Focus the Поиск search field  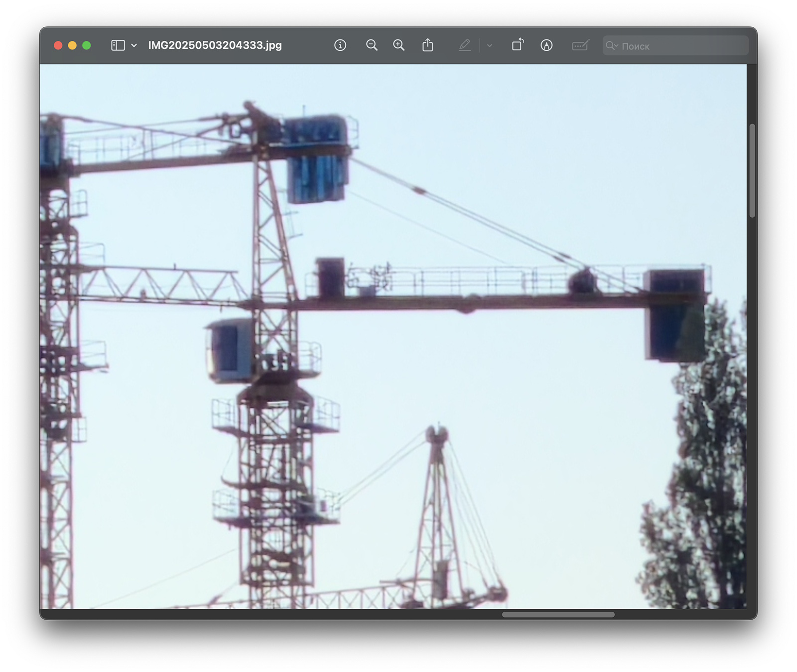click(x=675, y=46)
